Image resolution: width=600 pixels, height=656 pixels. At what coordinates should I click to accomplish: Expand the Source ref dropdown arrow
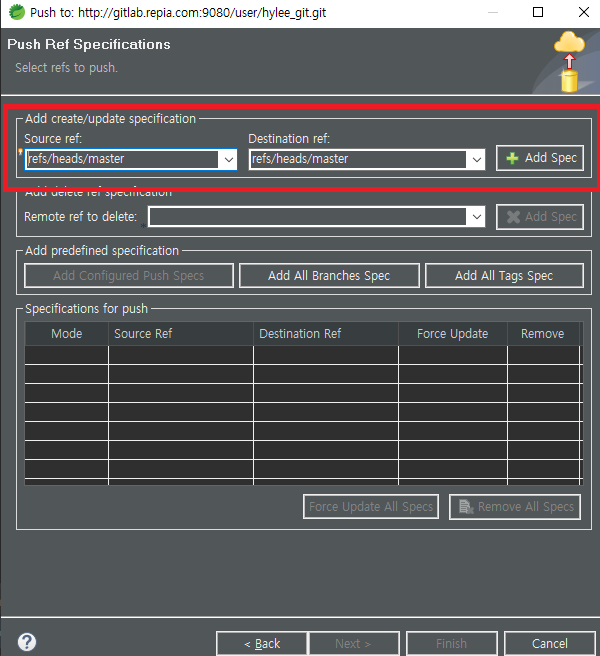227,159
